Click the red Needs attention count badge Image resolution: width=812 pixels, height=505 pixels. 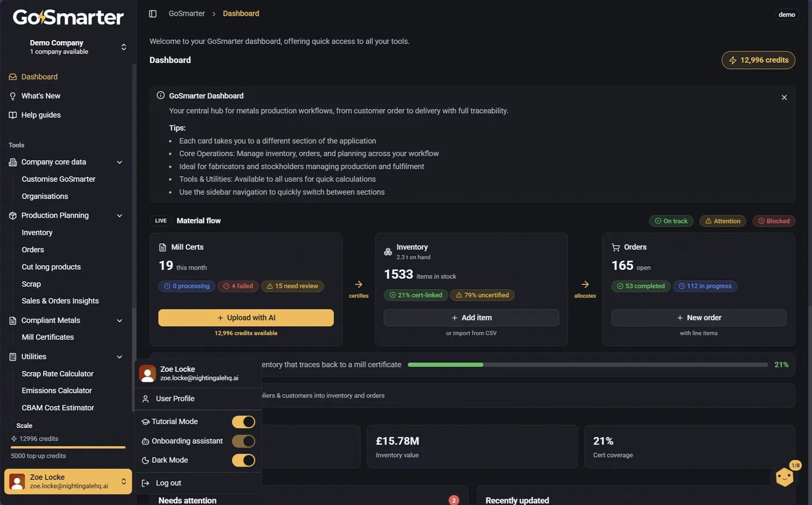click(454, 500)
